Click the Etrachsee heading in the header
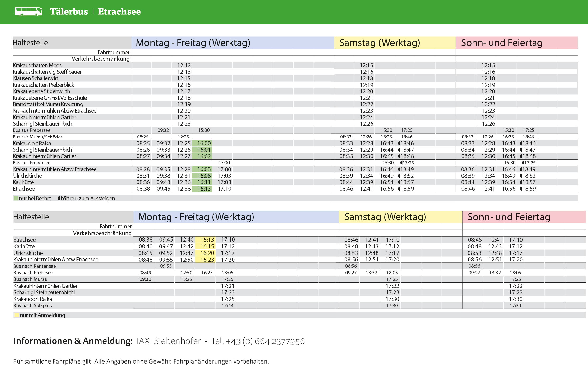Screen dimensions: 588x374 [119, 12]
